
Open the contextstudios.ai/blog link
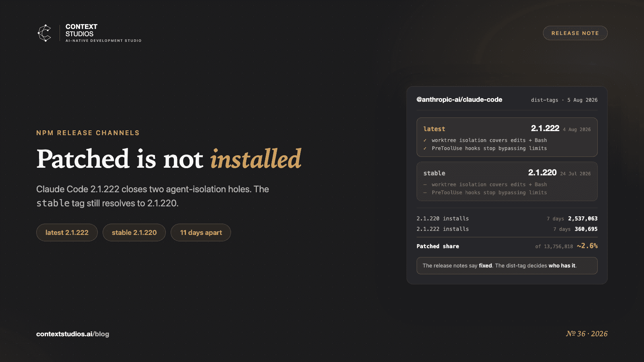pos(72,334)
